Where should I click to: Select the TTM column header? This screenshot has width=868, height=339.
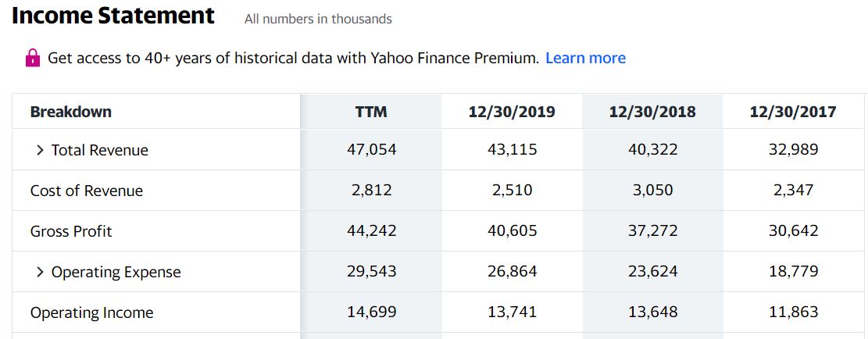coord(371,112)
